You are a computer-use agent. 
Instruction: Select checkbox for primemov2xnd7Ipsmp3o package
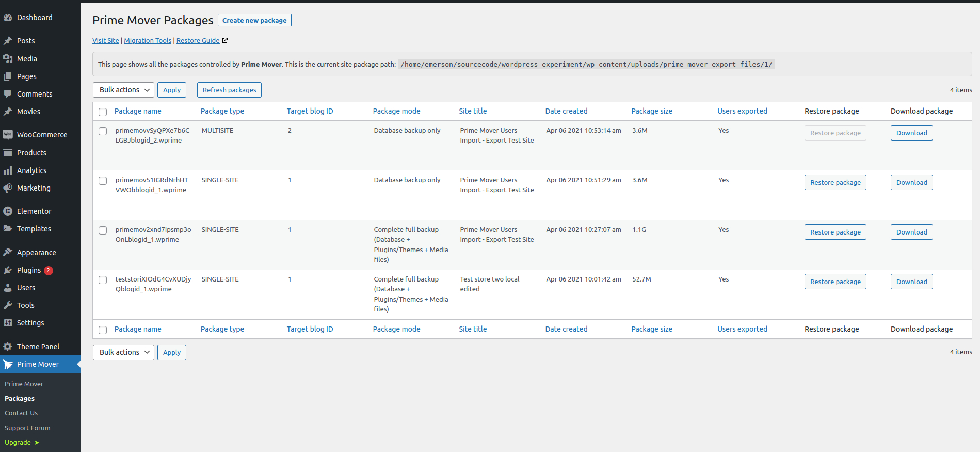pos(103,230)
